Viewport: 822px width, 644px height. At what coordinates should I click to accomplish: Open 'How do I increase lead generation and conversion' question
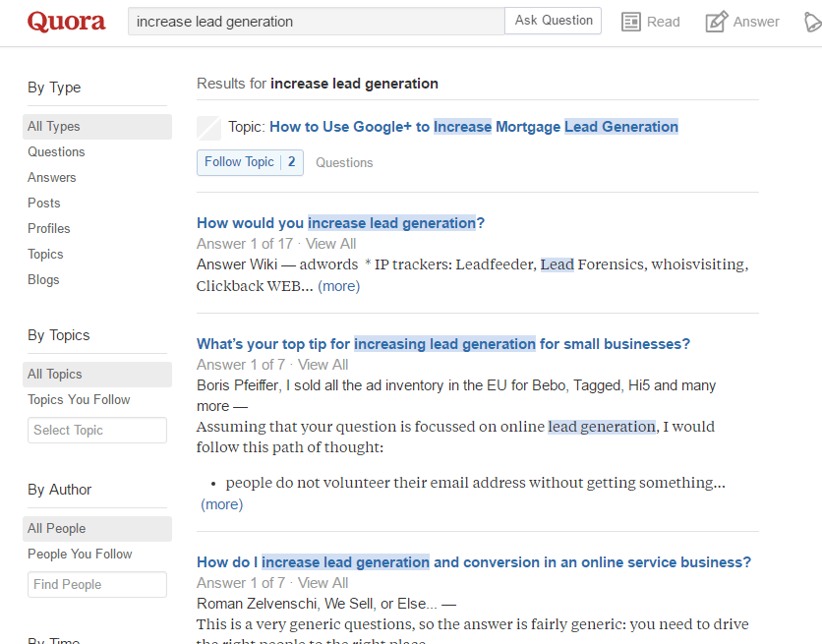coord(474,562)
